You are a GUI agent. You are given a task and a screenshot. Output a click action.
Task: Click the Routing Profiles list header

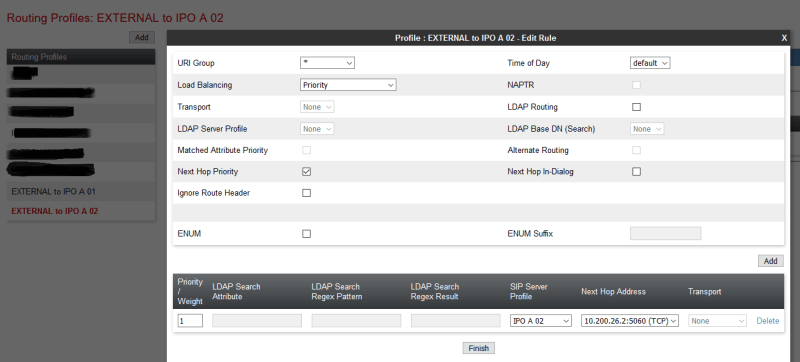(x=81, y=57)
